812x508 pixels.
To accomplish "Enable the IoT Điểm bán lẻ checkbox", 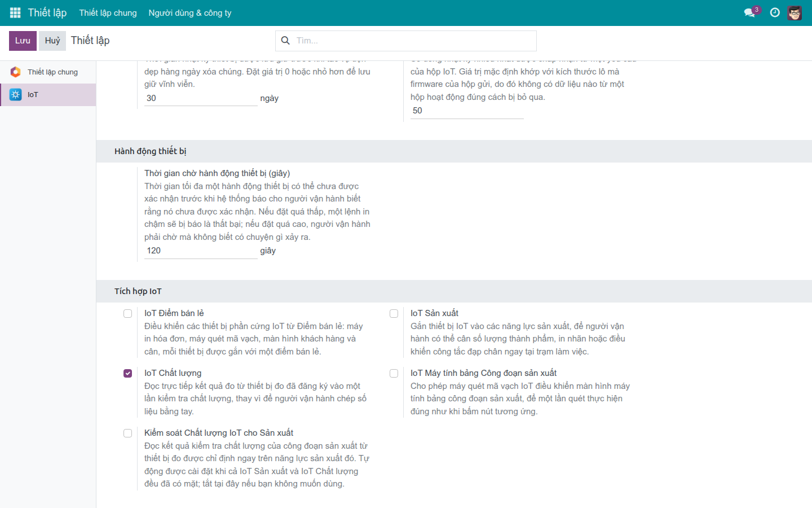I will point(127,313).
